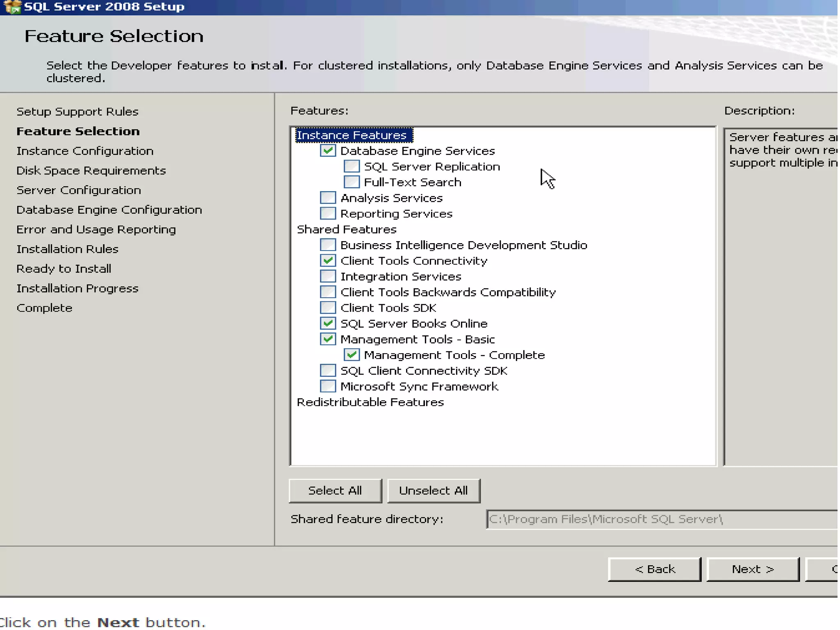Uncheck Client Tools Connectivity
This screenshot has width=840, height=630.
point(328,261)
